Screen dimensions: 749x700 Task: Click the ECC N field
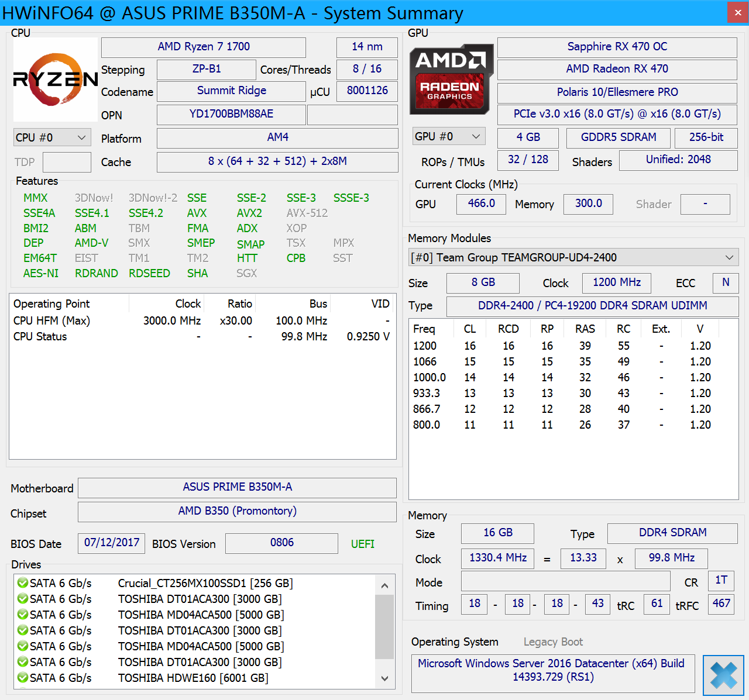726,282
